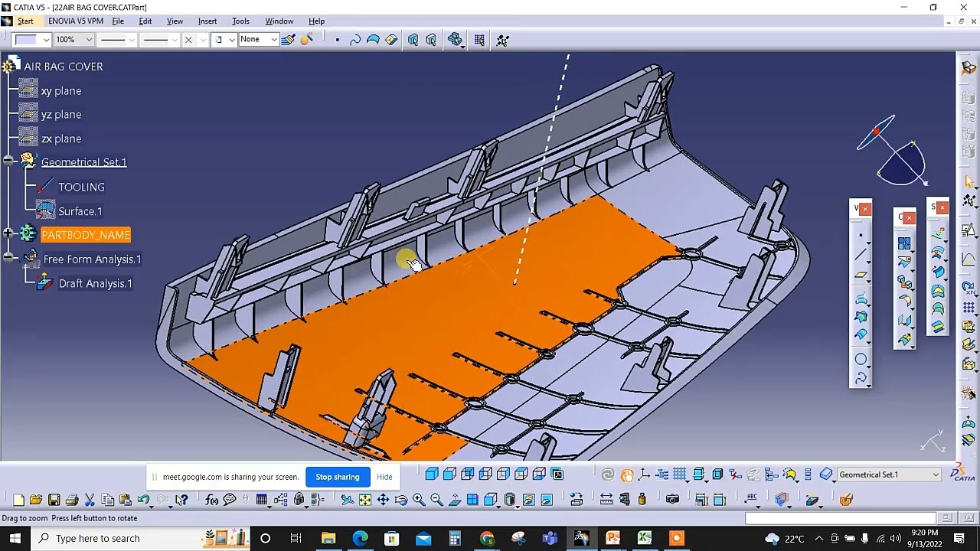
Task: Select the xy plane in the tree
Action: (60, 91)
